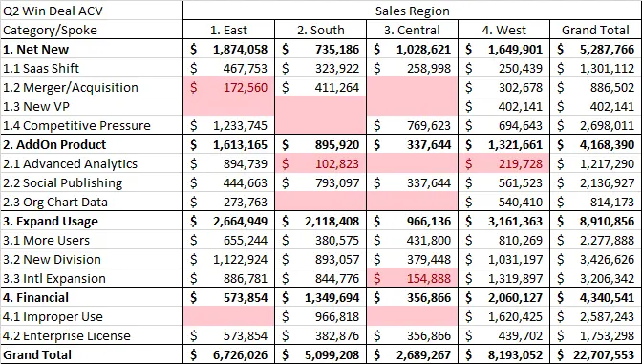Screen dimensions: 642x364
Task: Select the '2. AddOn Product' row label
Action: click(92, 144)
